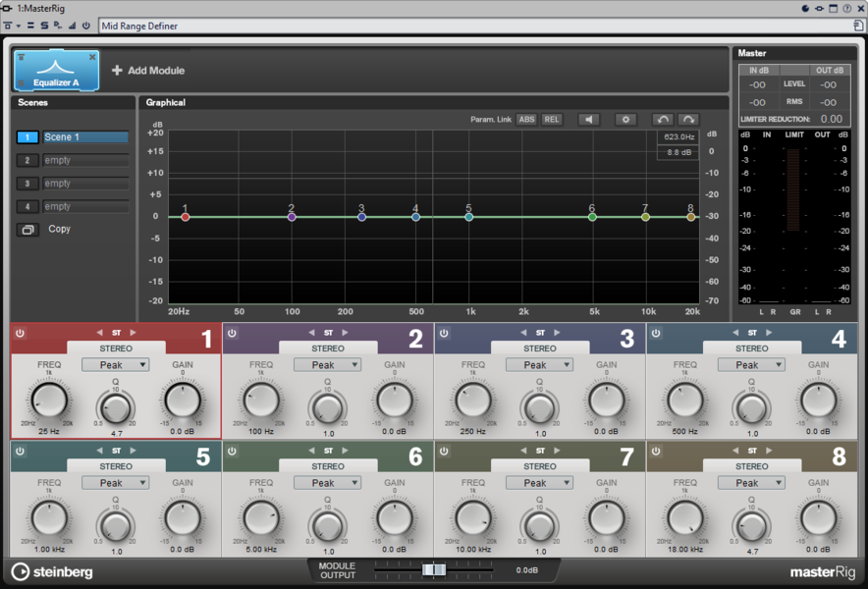The width and height of the screenshot is (868, 589).
Task: Toggle plug-in bypass power icon in top toolbar
Action: (x=85, y=26)
